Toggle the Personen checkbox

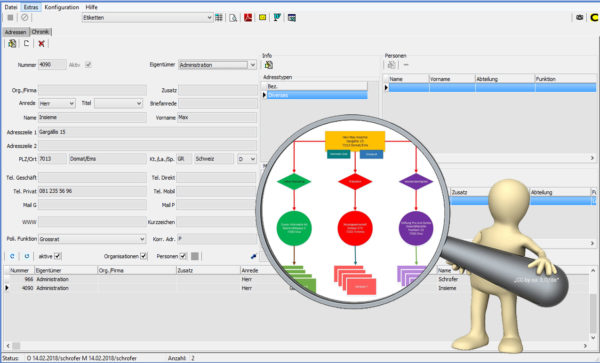coord(183,256)
